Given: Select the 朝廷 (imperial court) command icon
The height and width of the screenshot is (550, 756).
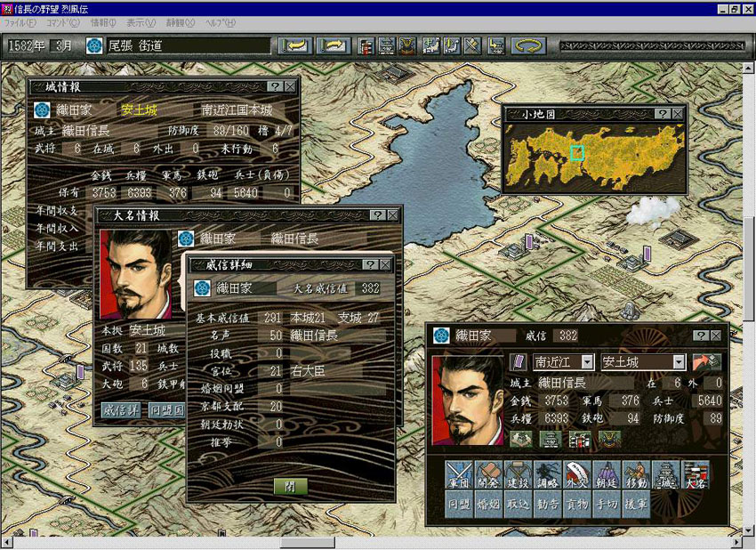Looking at the screenshot, I should [607, 475].
